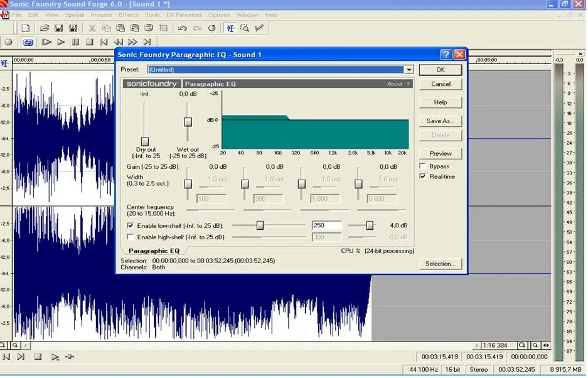Open the Special menu
The width and height of the screenshot is (588, 378).
tap(75, 15)
